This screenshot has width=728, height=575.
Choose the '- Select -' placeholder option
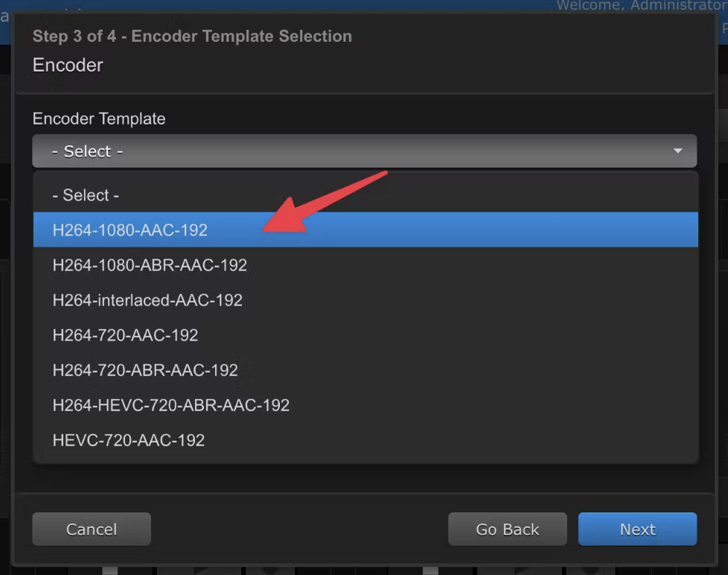pyautogui.click(x=365, y=195)
